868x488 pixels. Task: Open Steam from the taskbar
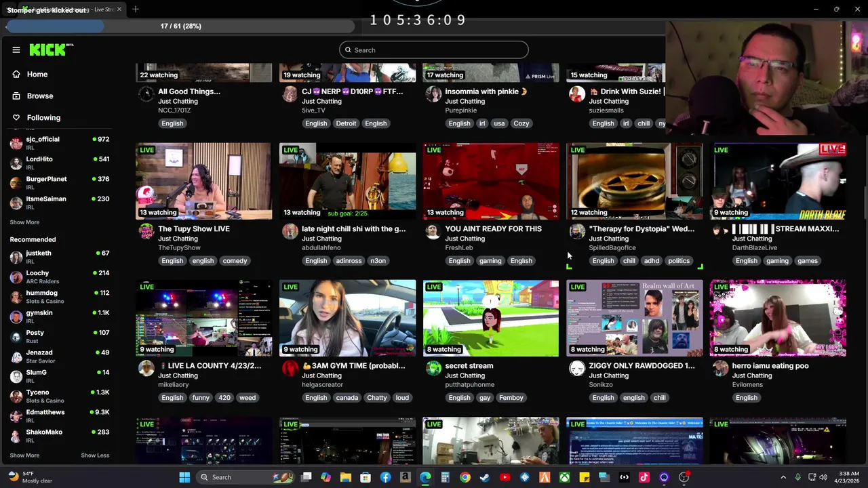(x=484, y=477)
